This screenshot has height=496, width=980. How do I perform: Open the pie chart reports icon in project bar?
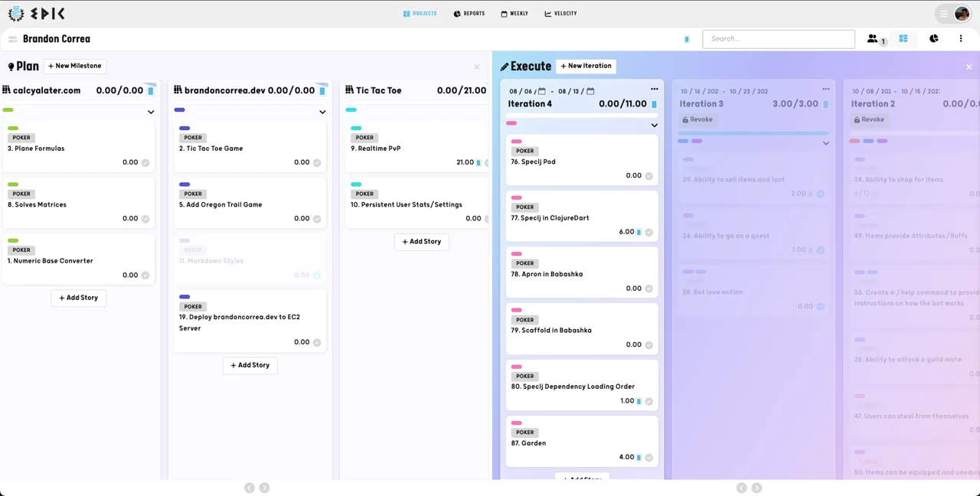pyautogui.click(x=934, y=38)
